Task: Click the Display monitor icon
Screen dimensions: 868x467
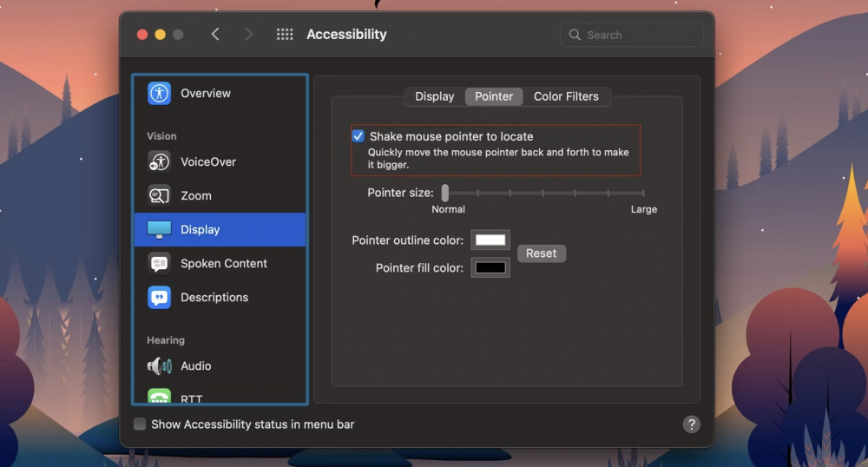Action: coord(159,230)
